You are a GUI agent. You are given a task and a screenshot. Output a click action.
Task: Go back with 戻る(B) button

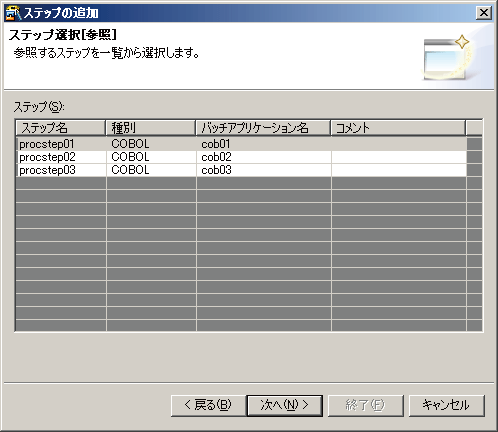point(208,405)
